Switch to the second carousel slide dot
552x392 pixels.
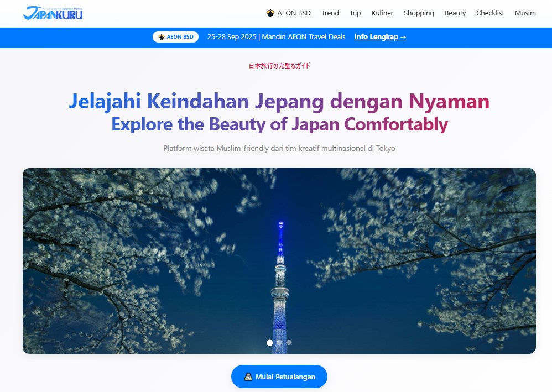(x=279, y=343)
